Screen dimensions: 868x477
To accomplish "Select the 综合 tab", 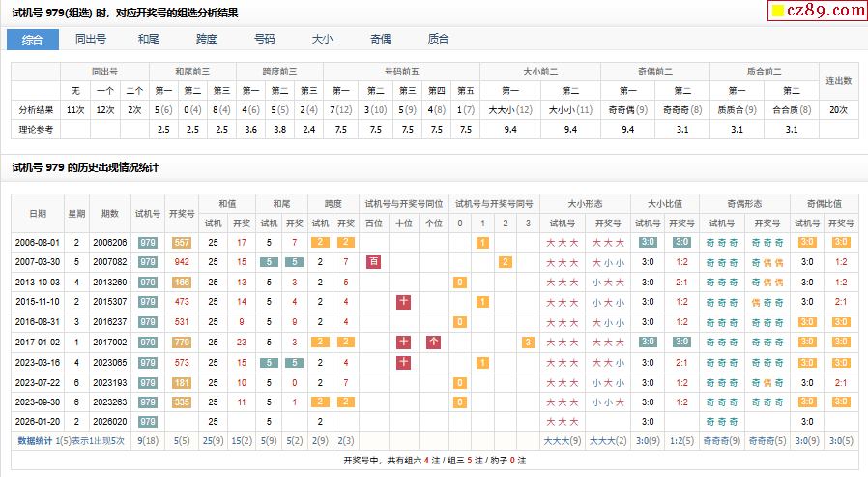I will 33,39.
